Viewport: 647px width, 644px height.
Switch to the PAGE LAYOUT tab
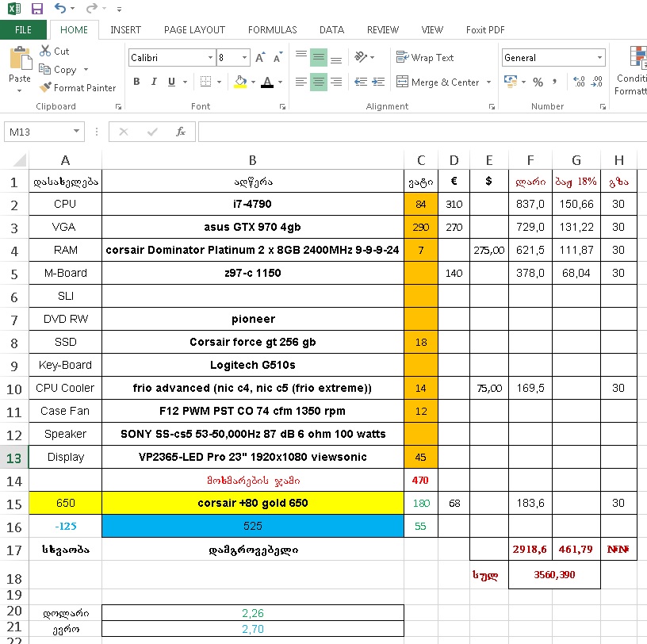pyautogui.click(x=194, y=29)
